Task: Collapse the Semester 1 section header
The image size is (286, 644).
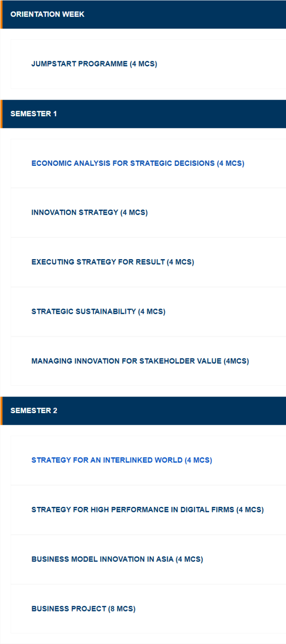Action: (34, 114)
